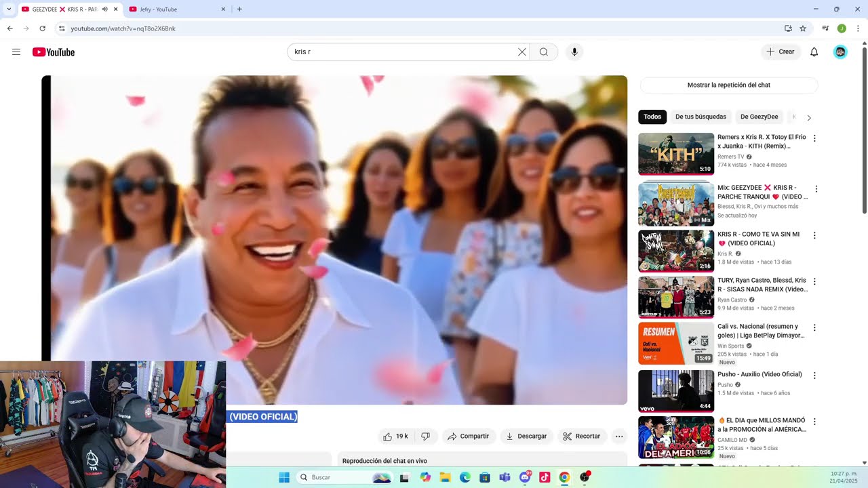Viewport: 868px width, 488px height.
Task: Go back with the browser back arrow
Action: click(x=9, y=28)
